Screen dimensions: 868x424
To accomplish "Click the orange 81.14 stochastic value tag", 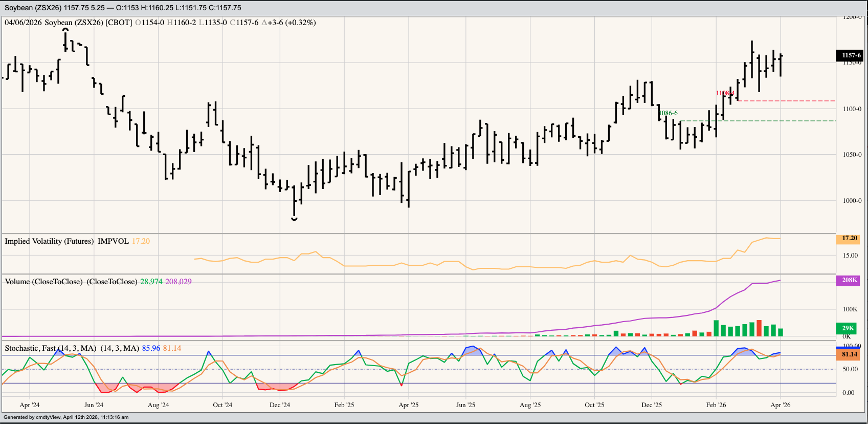I will point(849,354).
